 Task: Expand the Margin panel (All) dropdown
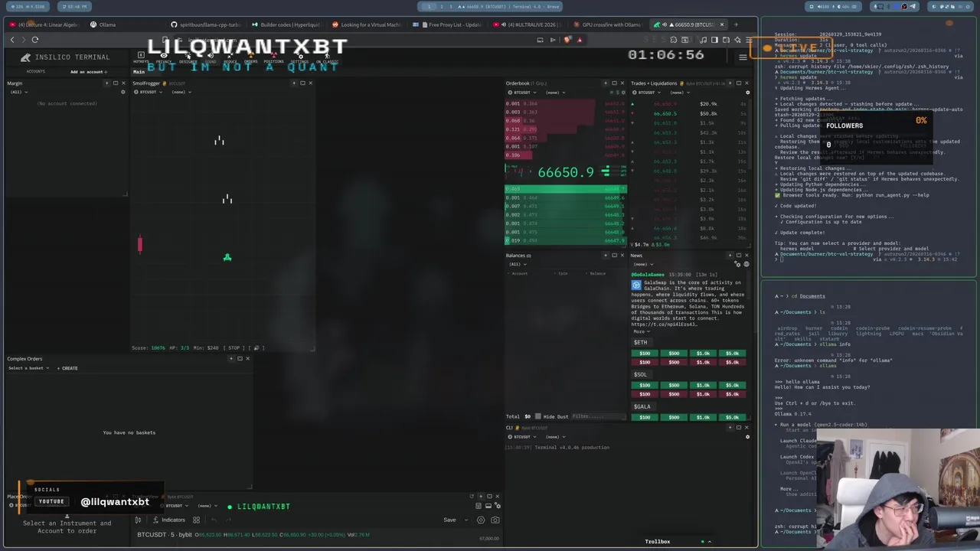pyautogui.click(x=18, y=92)
